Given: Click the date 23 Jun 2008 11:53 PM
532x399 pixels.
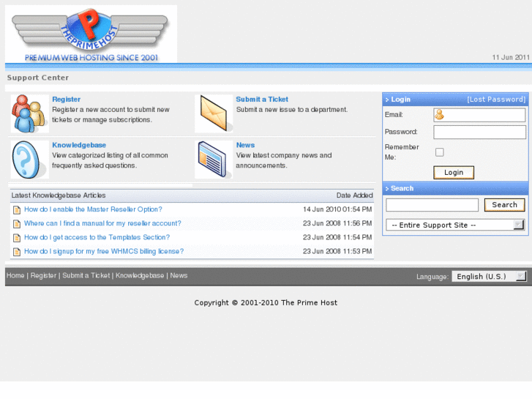Looking at the screenshot, I should tap(337, 251).
